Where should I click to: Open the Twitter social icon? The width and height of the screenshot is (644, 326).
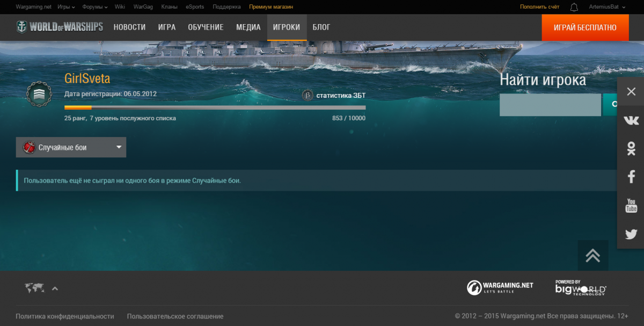[631, 234]
